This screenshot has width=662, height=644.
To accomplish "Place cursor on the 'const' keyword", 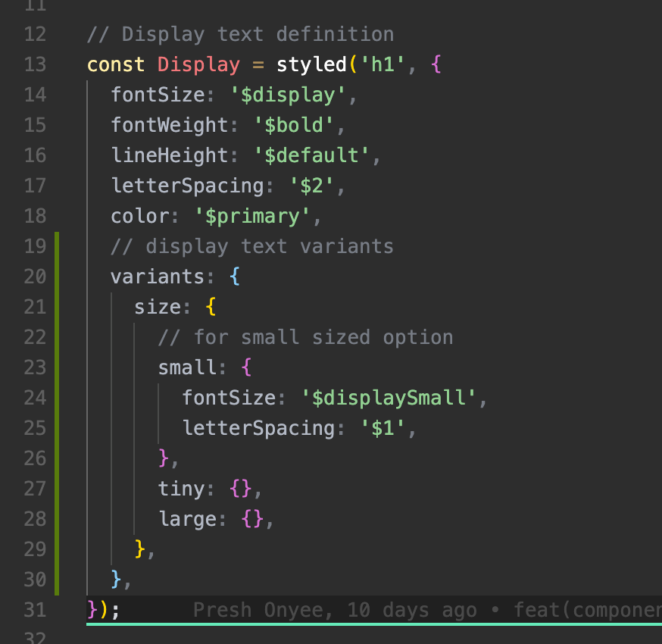I will click(114, 64).
